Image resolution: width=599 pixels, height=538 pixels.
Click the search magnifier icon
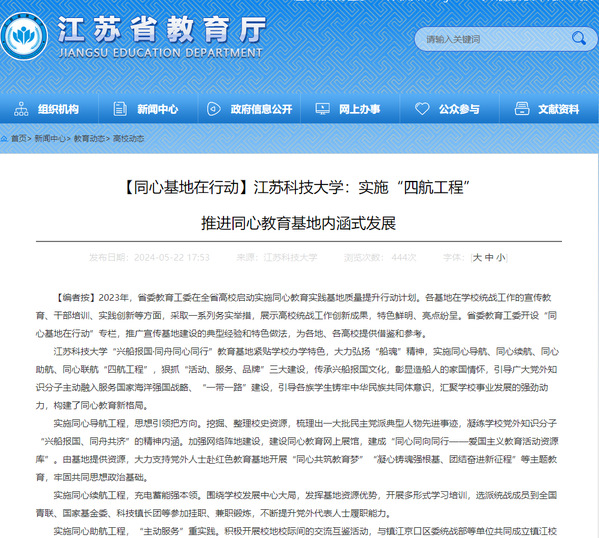[578, 39]
